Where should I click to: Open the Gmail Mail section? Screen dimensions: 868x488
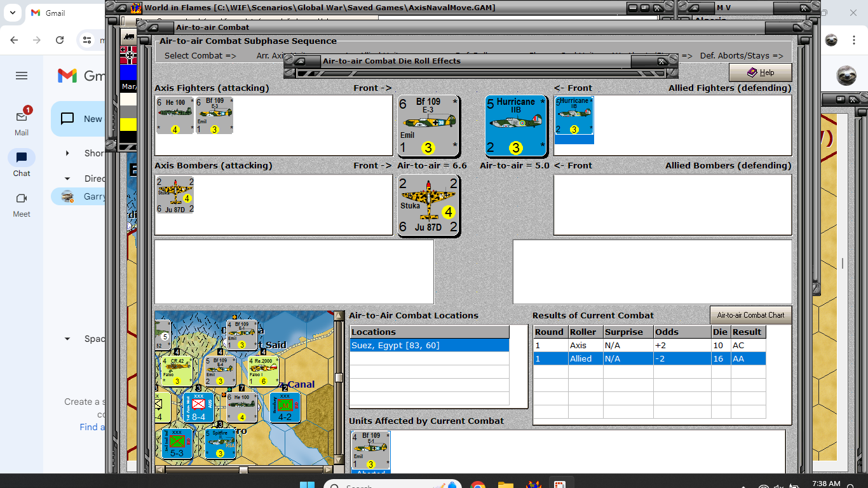[x=22, y=121]
